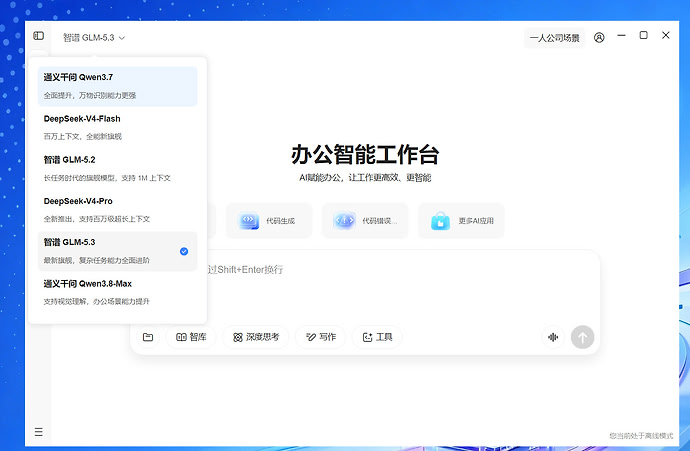Enable 深度思考 deep thinking mode
Viewport: 690px width, 451px height.
(x=256, y=337)
